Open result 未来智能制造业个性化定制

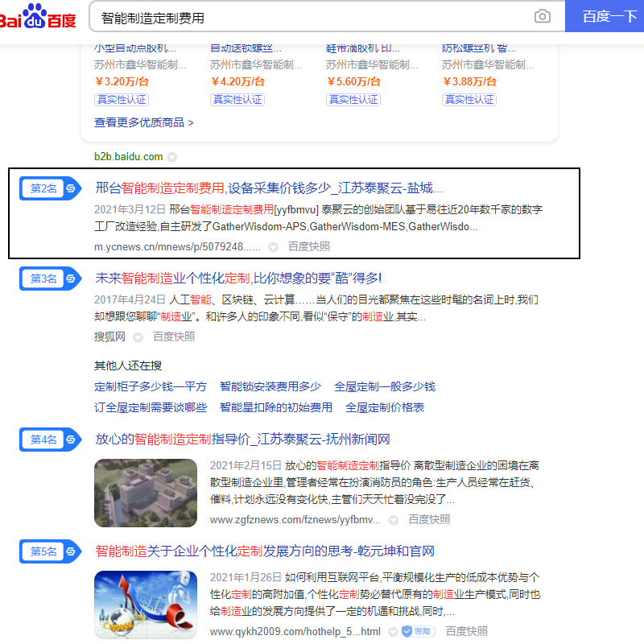tap(238, 279)
